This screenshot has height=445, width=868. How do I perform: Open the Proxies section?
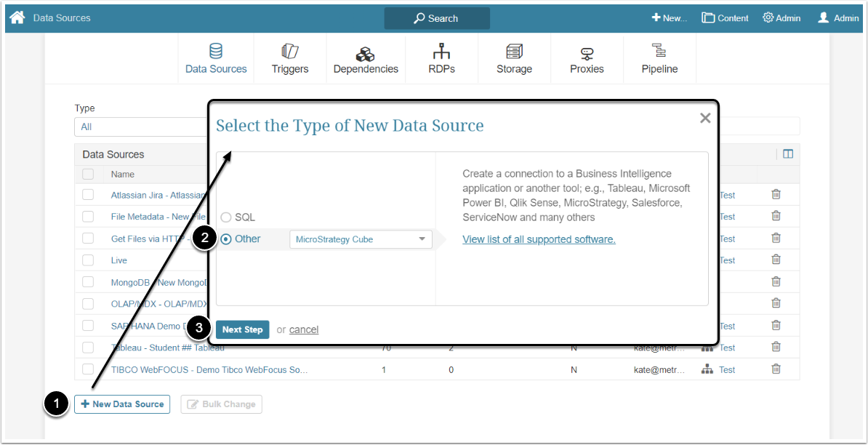coord(587,58)
